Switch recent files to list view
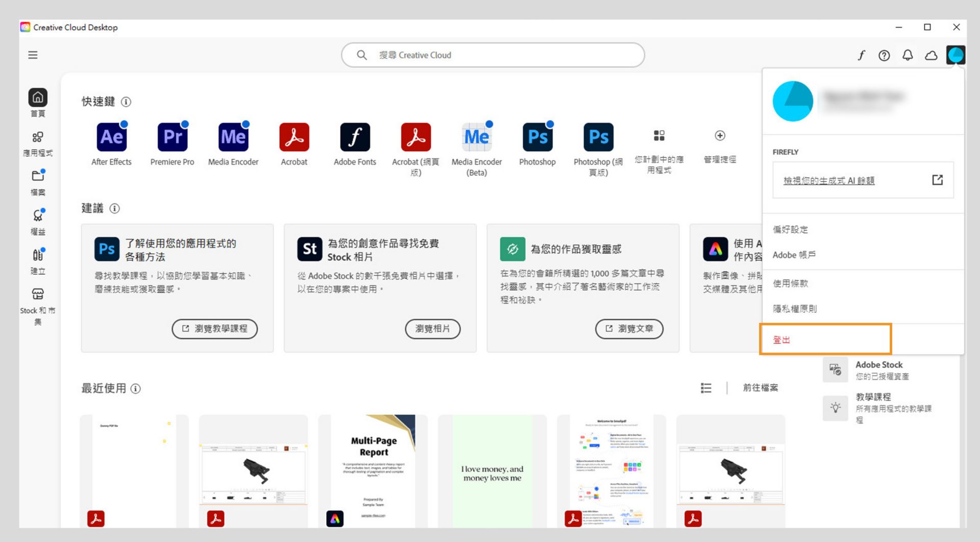The height and width of the screenshot is (542, 980). pos(706,388)
